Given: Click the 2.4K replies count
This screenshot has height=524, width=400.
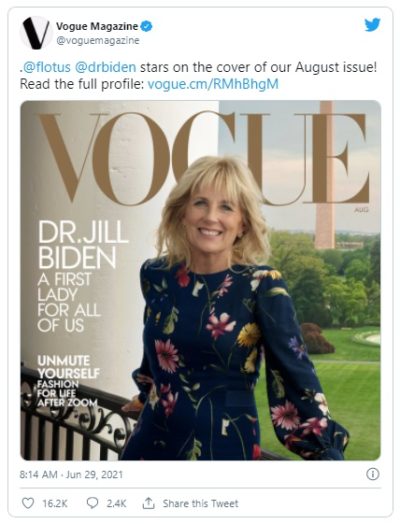Looking at the screenshot, I should [116, 503].
